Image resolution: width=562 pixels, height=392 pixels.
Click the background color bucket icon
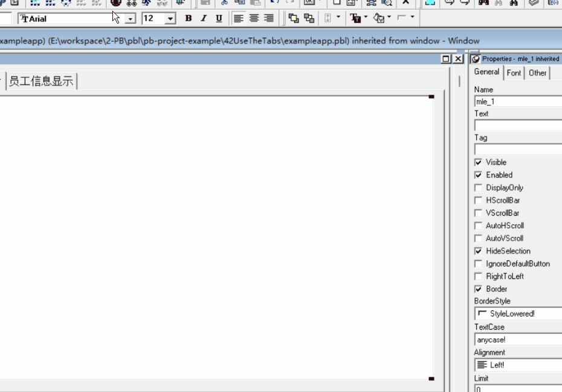[x=380, y=18]
